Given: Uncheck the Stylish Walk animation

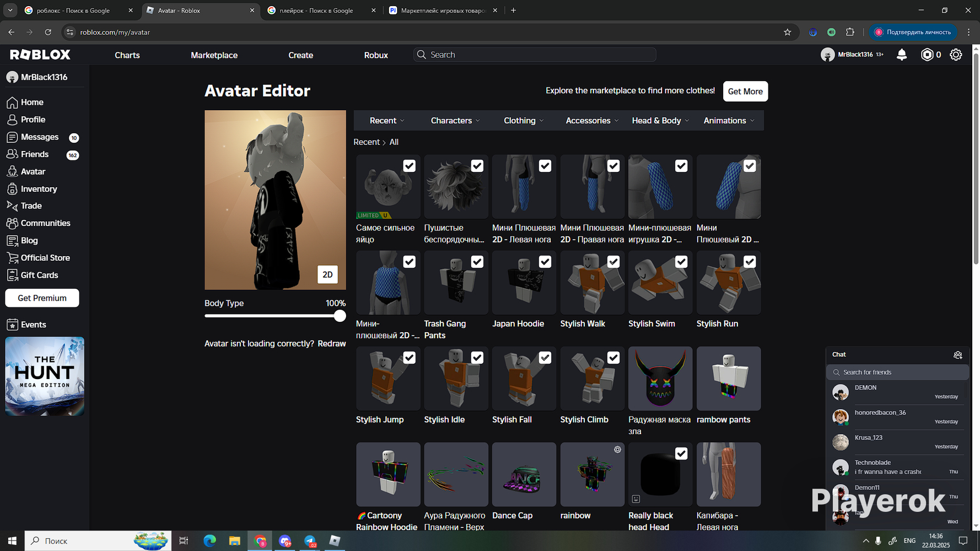Looking at the screenshot, I should 613,262.
